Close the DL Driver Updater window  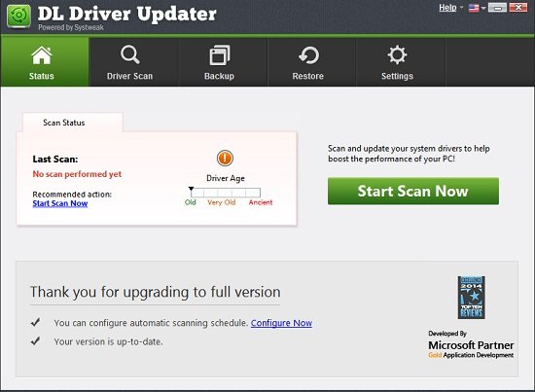click(x=517, y=7)
